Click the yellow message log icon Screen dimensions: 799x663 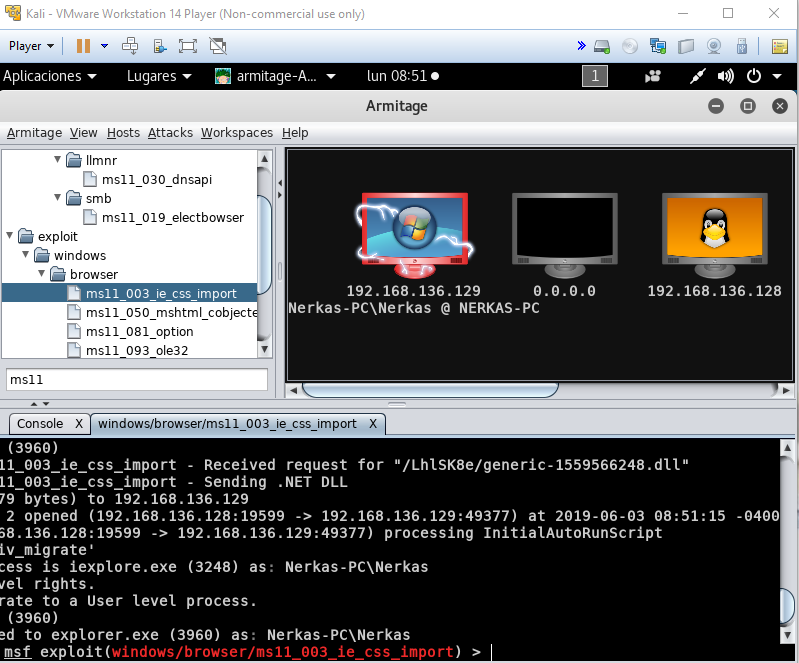click(x=780, y=46)
